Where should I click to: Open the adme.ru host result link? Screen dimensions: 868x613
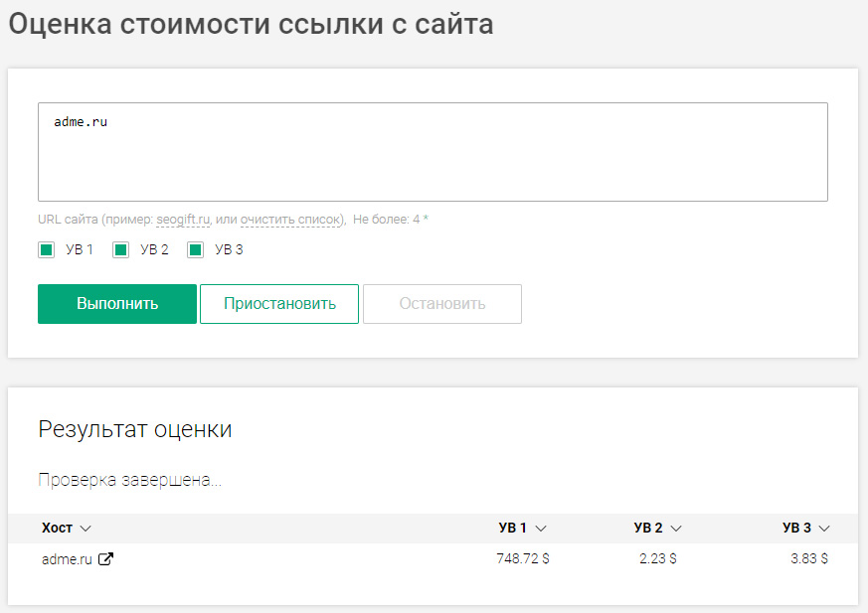[67, 559]
